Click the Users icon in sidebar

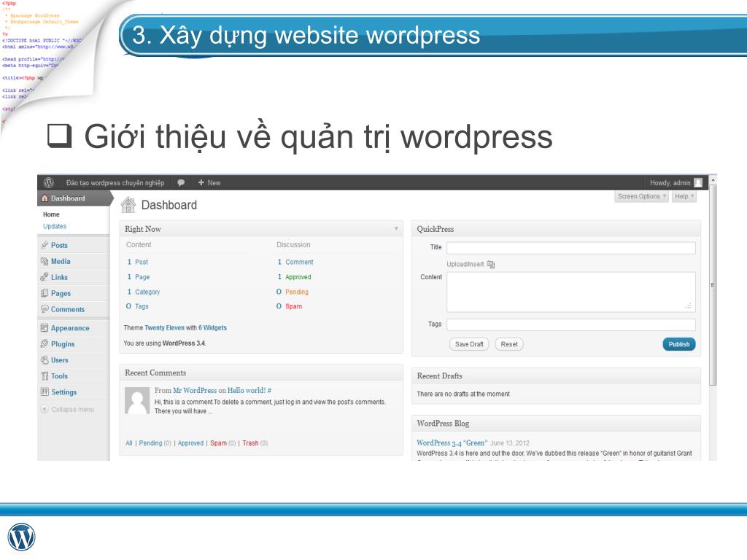pyautogui.click(x=44, y=360)
